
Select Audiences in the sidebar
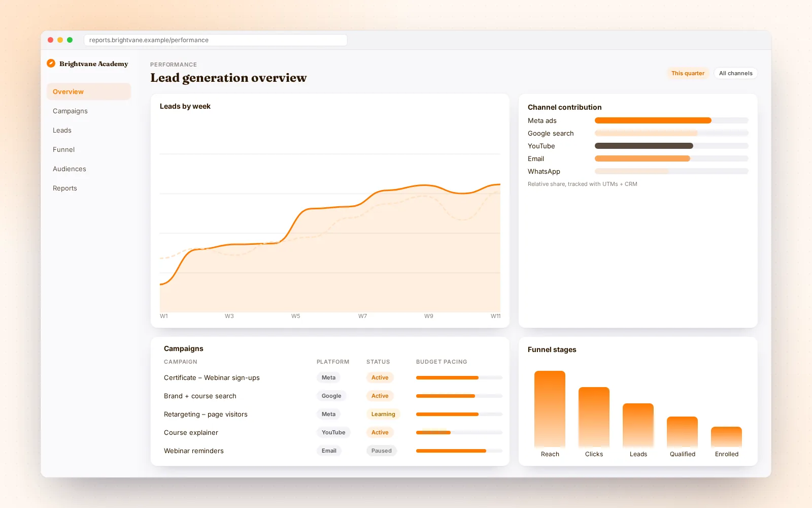tap(89, 169)
